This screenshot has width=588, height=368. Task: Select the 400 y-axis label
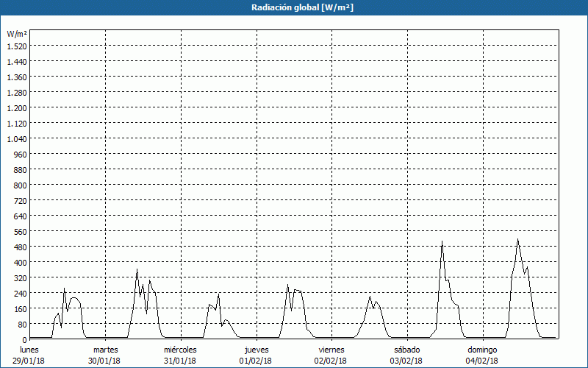(x=21, y=263)
